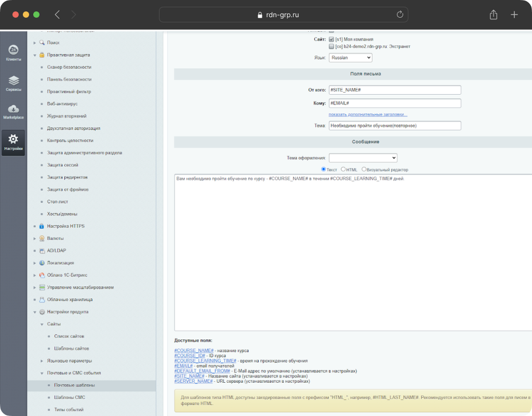Click показать дополнительные заголовки link
The height and width of the screenshot is (416, 532).
pos(368,114)
